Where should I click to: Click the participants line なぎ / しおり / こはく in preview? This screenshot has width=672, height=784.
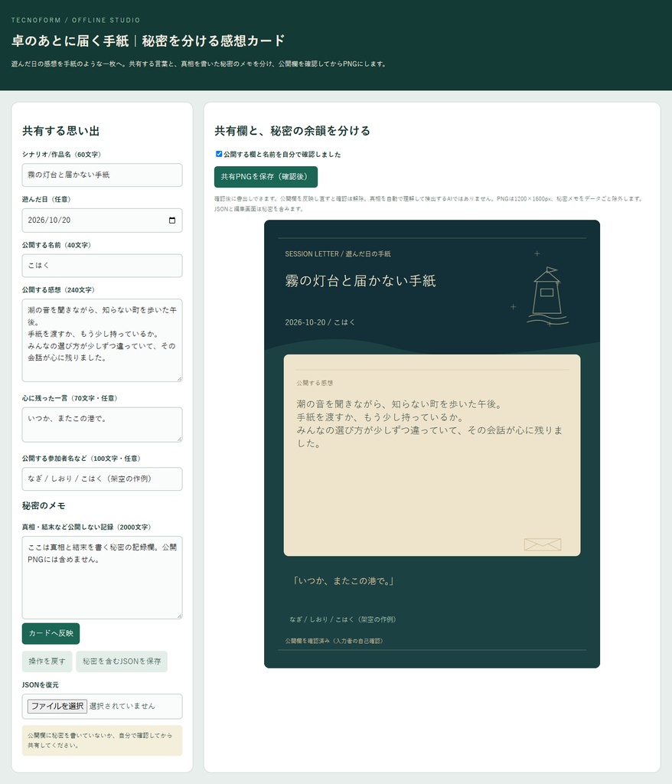342,619
